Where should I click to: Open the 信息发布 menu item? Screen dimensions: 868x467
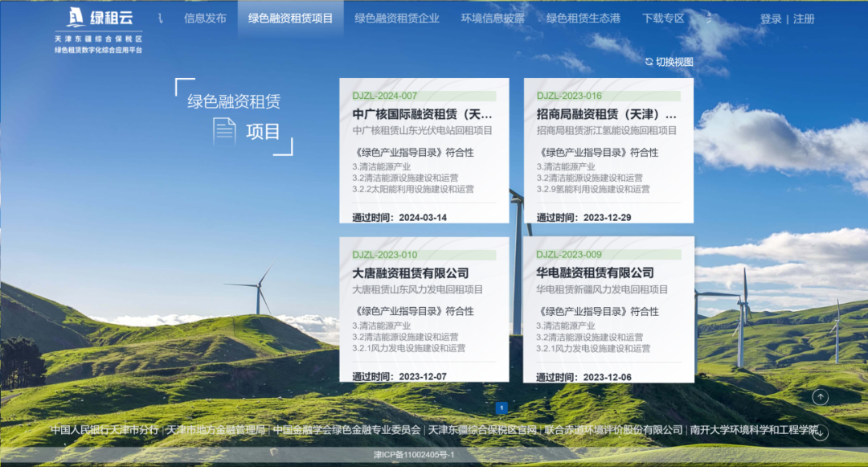point(206,18)
